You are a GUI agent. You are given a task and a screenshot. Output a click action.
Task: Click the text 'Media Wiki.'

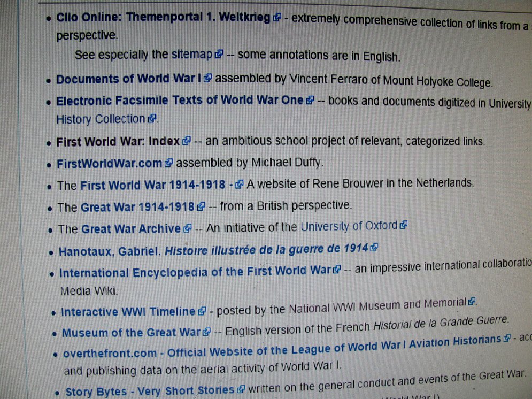[x=89, y=291]
